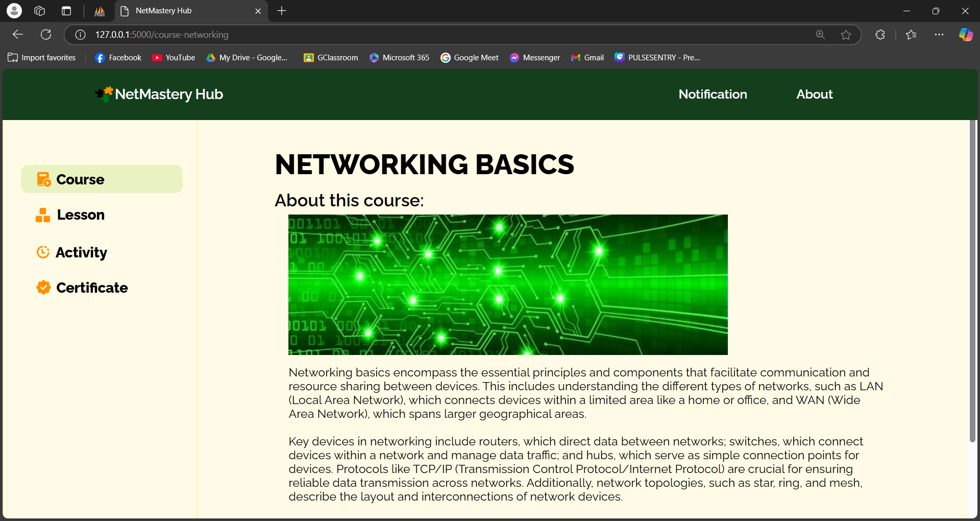
Task: Switch to the pinned tab with orange logo
Action: click(x=100, y=11)
